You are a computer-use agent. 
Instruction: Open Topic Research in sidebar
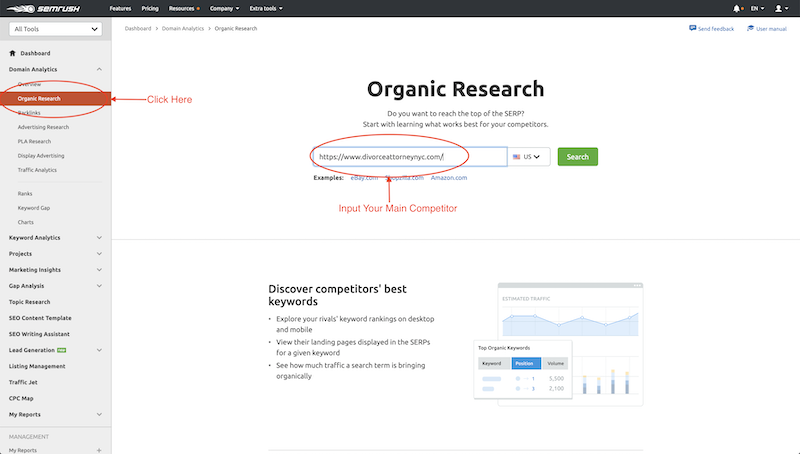30,302
